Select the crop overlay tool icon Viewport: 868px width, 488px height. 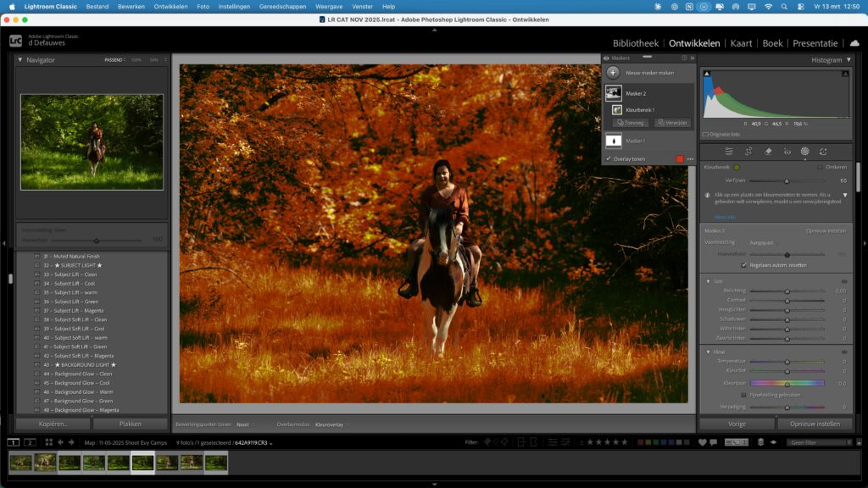pos(748,151)
